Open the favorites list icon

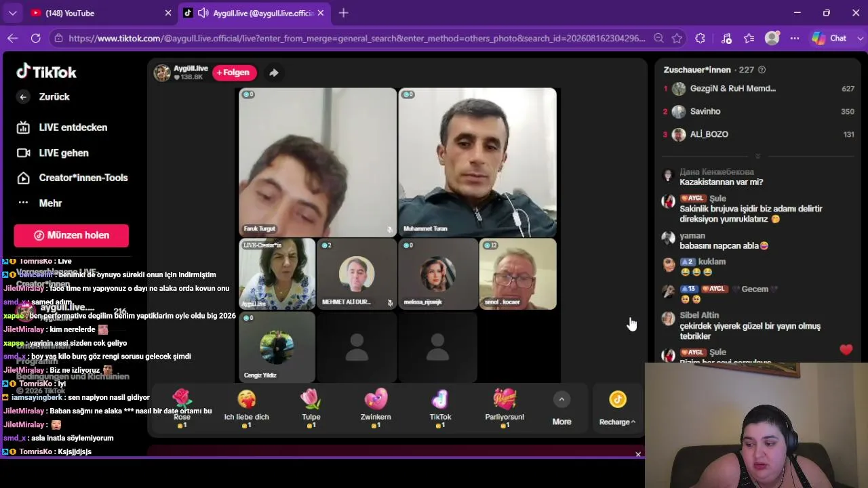click(x=749, y=39)
